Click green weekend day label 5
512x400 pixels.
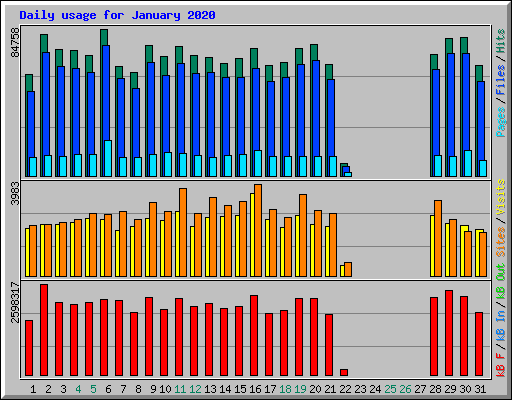(93, 389)
